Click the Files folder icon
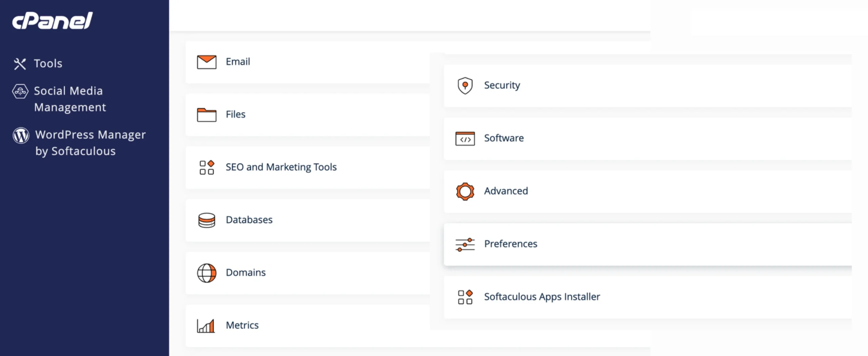This screenshot has width=868, height=356. click(206, 114)
